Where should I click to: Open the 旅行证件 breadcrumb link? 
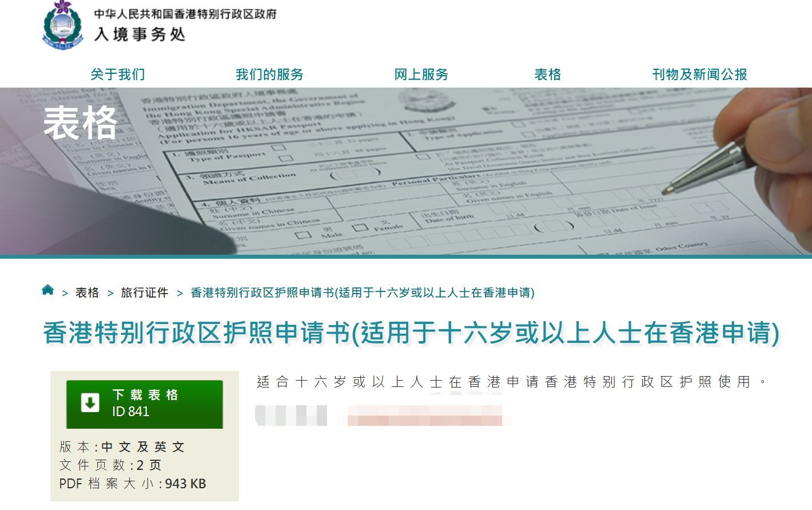click(144, 292)
